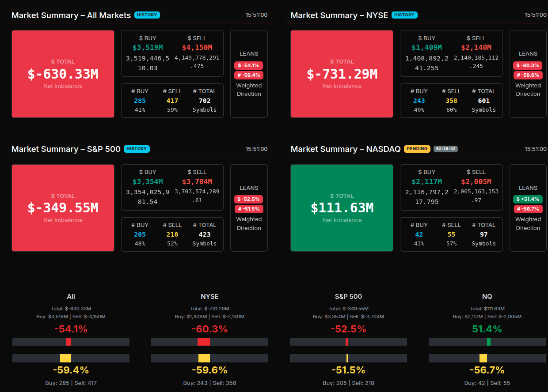Open the red $-731.29M NYSE total tile
Viewport: 548px width, 392px height.
click(342, 74)
